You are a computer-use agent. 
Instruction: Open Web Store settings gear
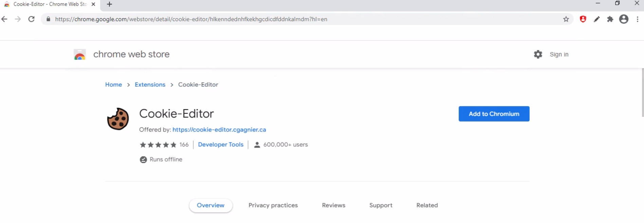click(538, 54)
